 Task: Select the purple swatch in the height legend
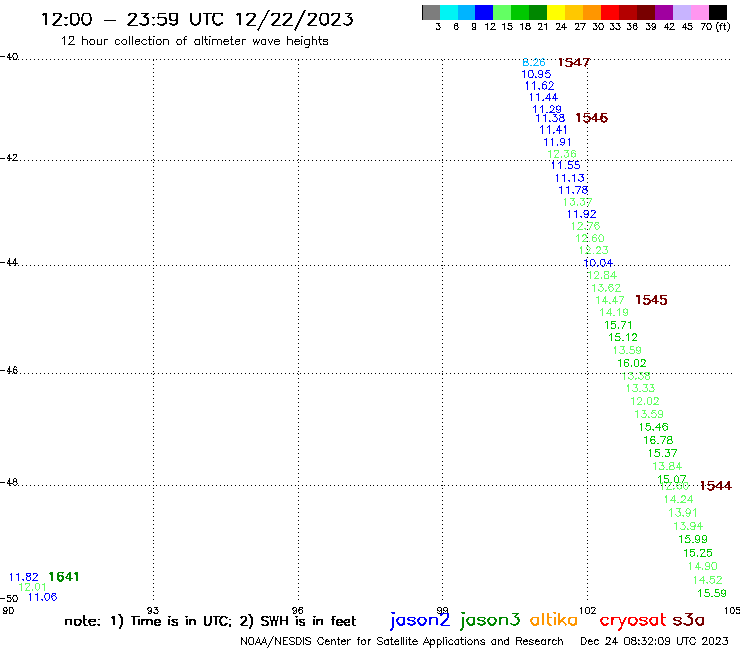coord(664,12)
